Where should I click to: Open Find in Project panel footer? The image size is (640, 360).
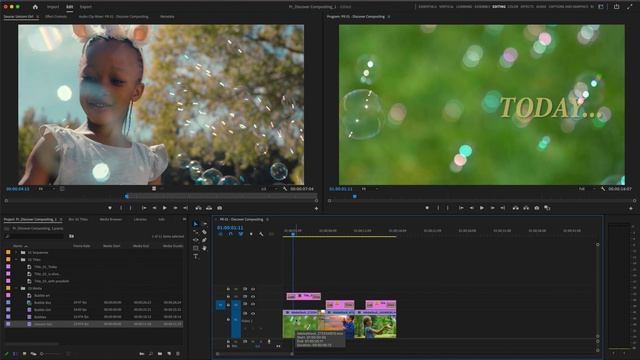point(151,354)
